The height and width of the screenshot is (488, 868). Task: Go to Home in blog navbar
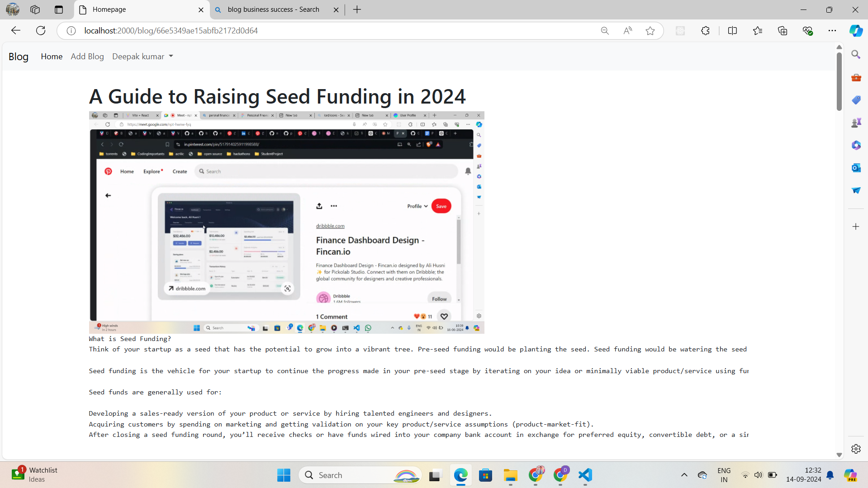pos(52,57)
